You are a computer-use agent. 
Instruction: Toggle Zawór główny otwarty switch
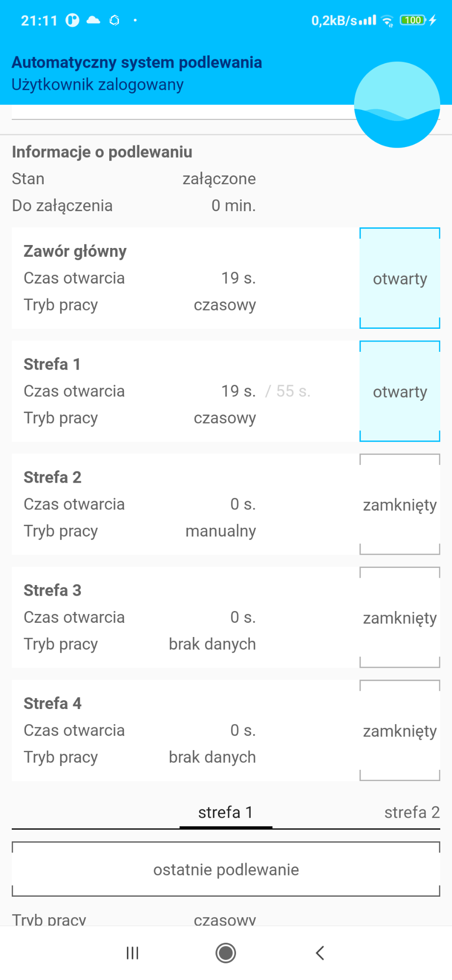click(400, 278)
